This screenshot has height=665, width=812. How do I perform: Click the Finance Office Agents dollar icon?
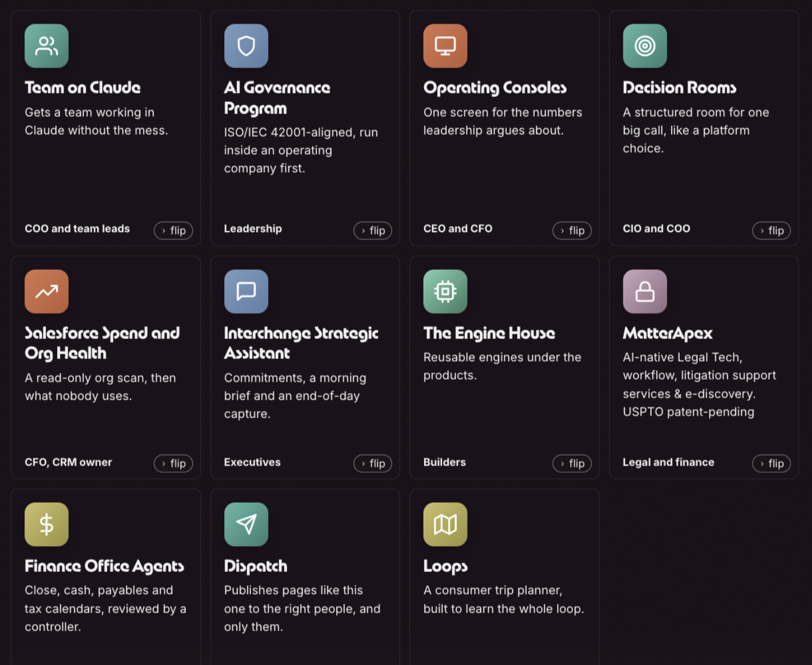[47, 524]
